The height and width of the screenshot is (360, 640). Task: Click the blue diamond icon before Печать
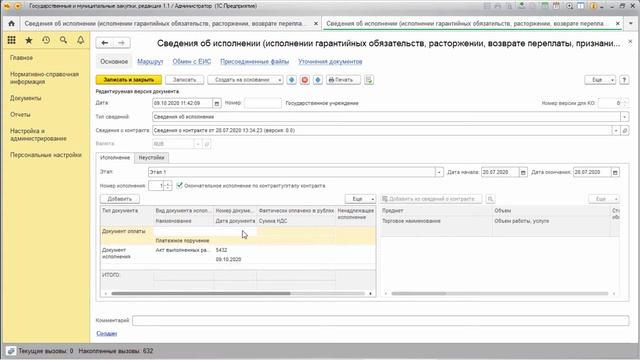pos(318,80)
